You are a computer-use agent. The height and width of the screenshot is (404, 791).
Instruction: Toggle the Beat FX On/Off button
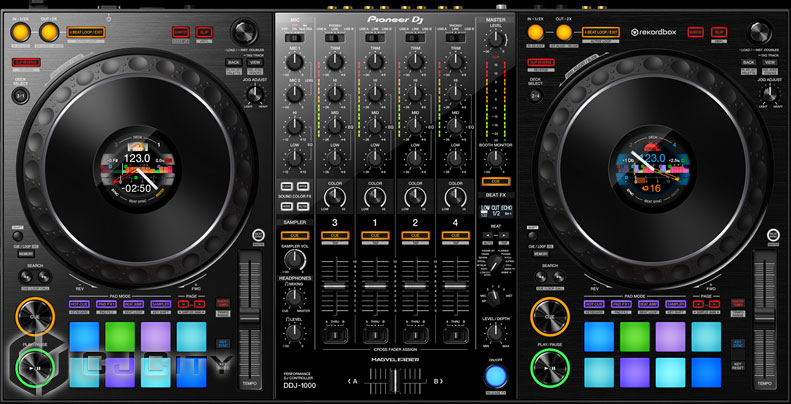click(495, 377)
